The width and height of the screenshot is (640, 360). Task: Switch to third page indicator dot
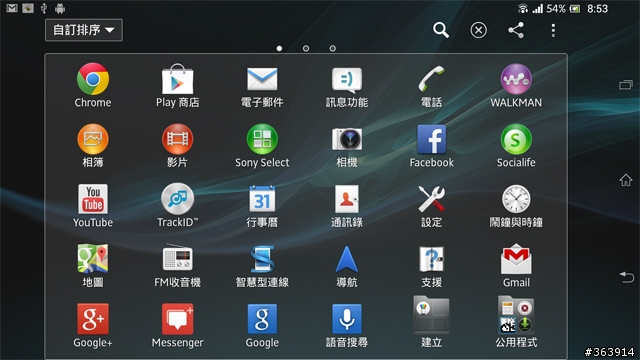(333, 48)
